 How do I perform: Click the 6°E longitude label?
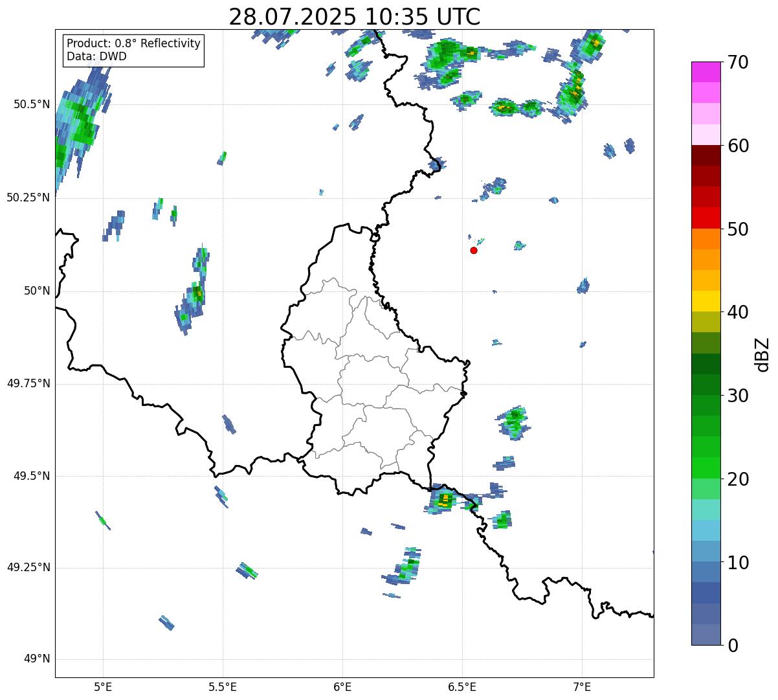point(342,686)
